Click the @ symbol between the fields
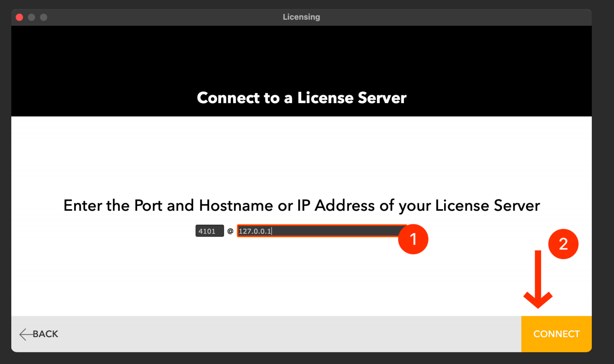 (x=230, y=231)
